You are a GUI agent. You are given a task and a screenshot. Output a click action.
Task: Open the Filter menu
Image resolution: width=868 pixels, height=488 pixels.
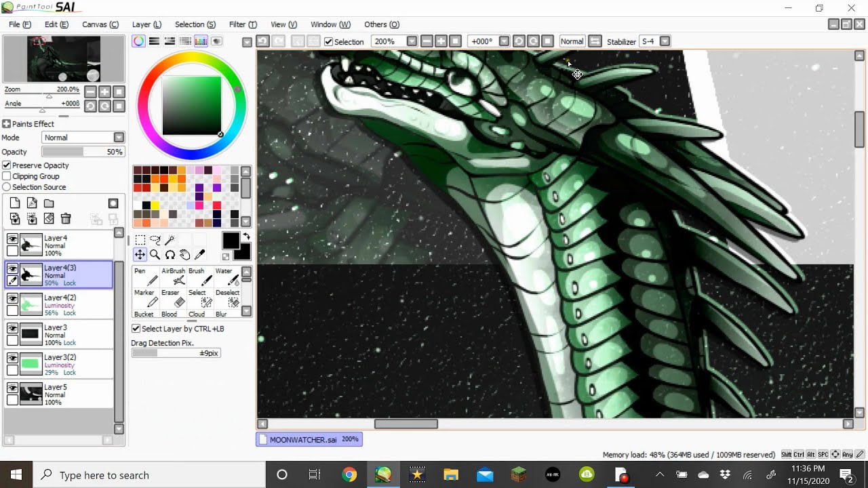pos(243,24)
